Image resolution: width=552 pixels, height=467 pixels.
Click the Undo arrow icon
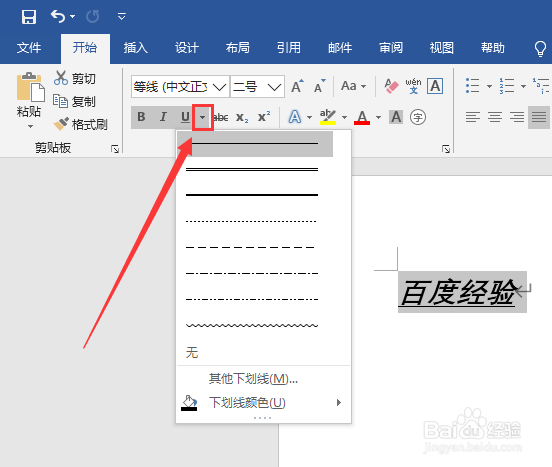click(x=58, y=16)
